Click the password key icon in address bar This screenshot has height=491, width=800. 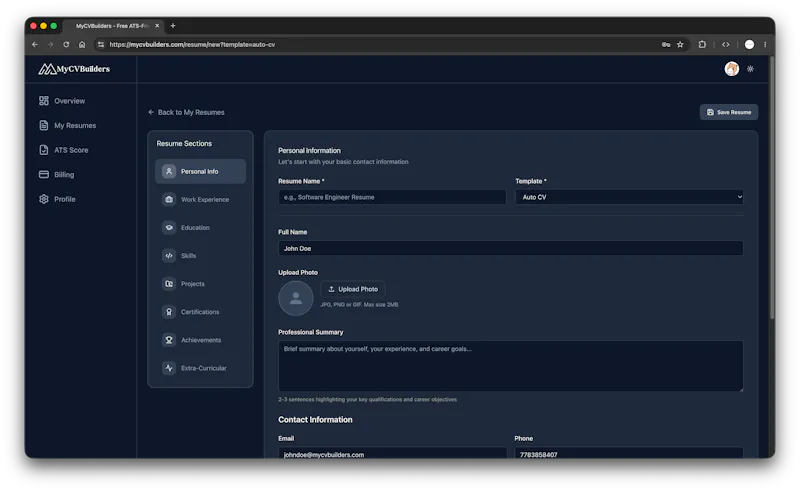coord(666,44)
